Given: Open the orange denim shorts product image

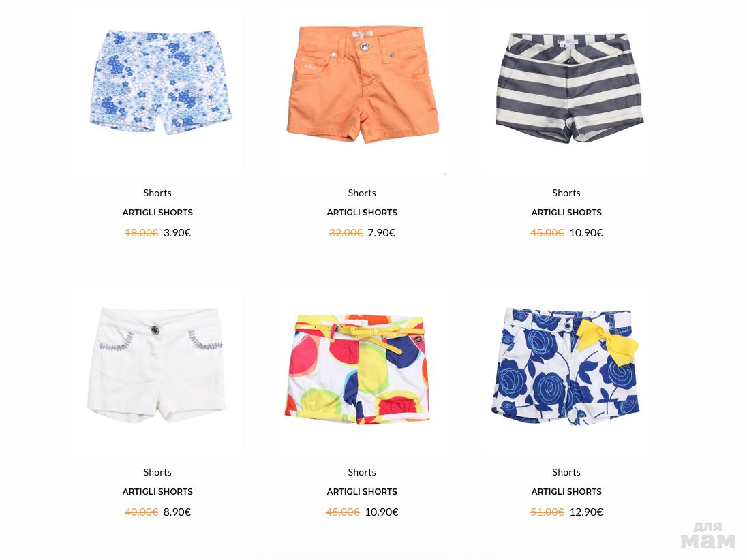Looking at the screenshot, I should click(362, 84).
